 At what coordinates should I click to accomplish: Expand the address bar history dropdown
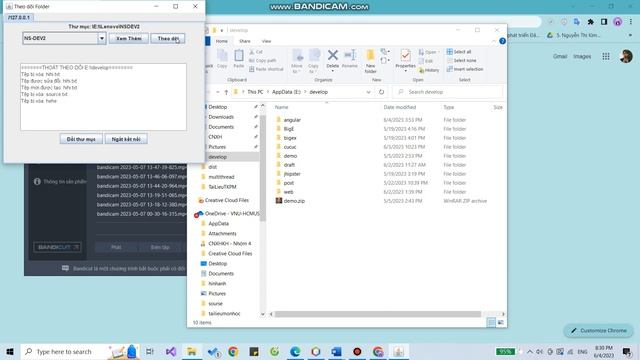click(x=368, y=92)
